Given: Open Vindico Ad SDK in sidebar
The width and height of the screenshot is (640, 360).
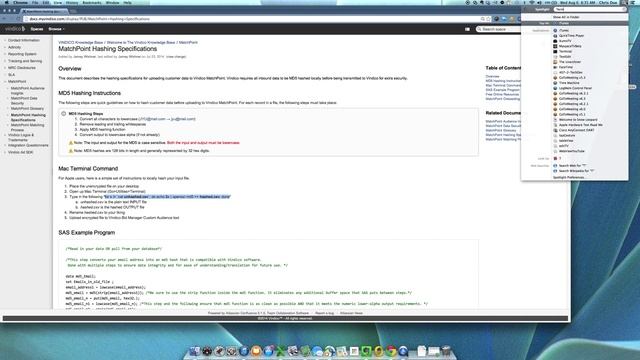Looking at the screenshot, I should pyautogui.click(x=20, y=152).
